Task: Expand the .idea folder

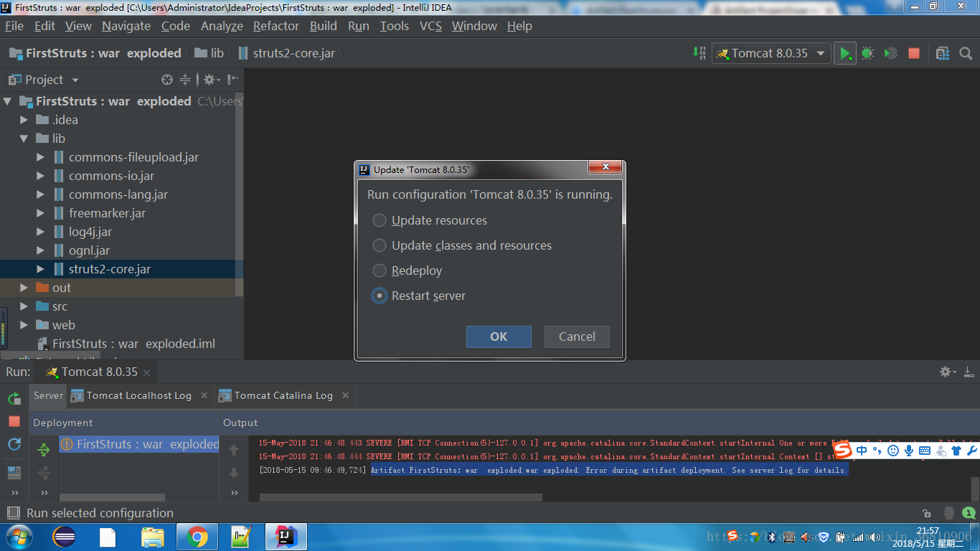Action: [x=24, y=120]
